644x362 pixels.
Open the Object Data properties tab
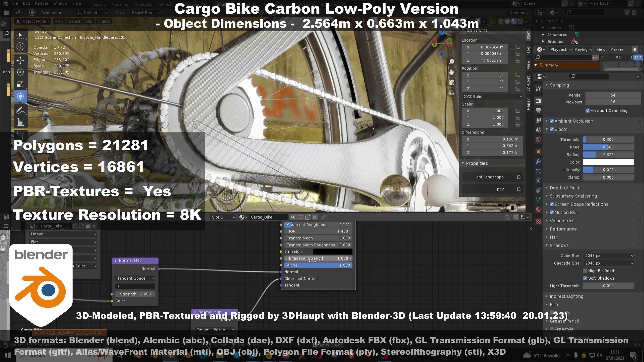click(538, 200)
